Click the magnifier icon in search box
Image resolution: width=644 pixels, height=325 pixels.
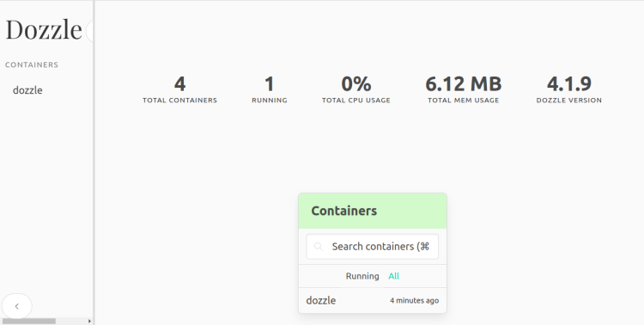coord(318,247)
